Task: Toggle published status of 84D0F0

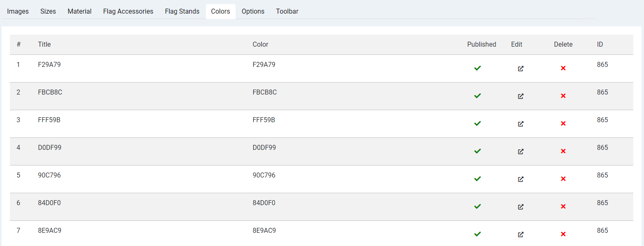Action: point(477,206)
